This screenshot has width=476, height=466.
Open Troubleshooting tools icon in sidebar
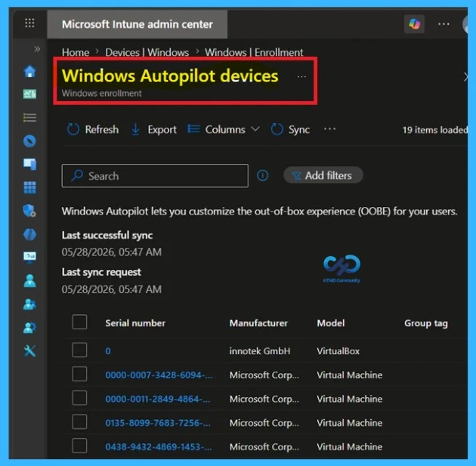pyautogui.click(x=29, y=351)
